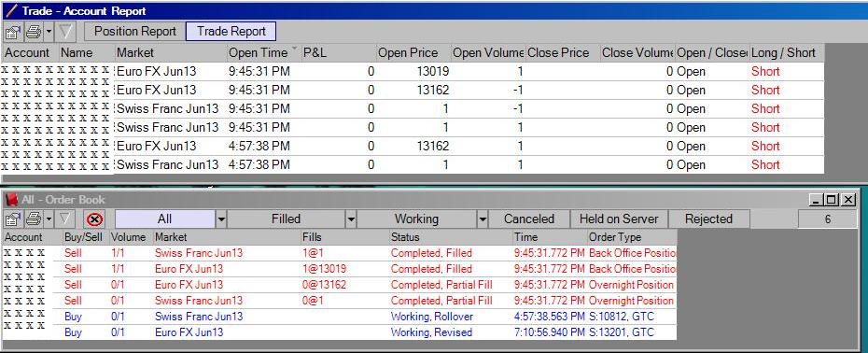Click the Order Book red book icon
The height and width of the screenshot is (353, 868).
tap(10, 200)
